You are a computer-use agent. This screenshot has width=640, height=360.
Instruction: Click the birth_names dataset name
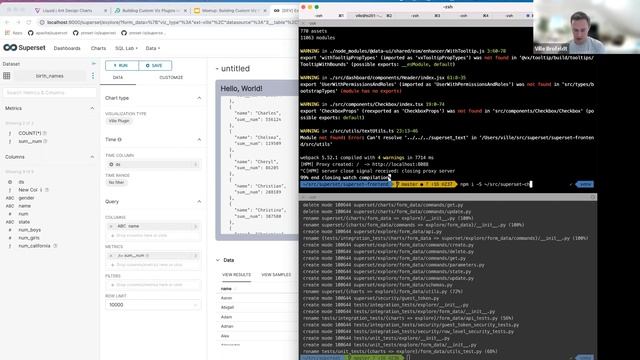coord(49,76)
